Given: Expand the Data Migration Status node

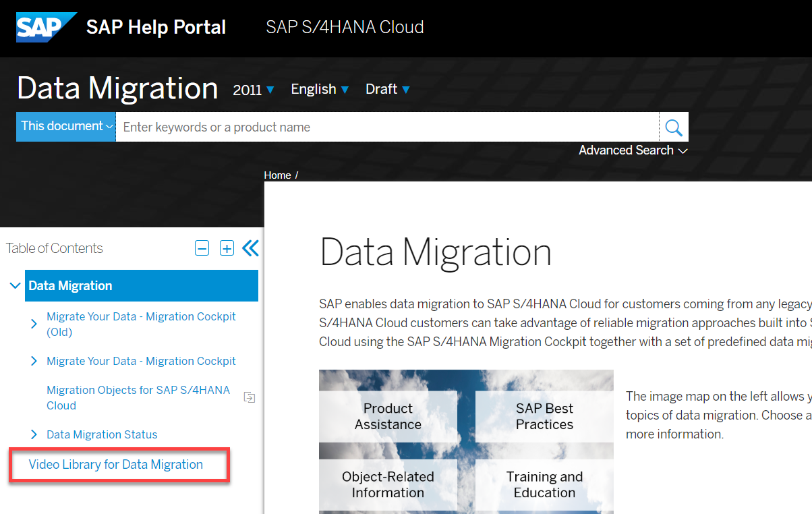Looking at the screenshot, I should 34,435.
